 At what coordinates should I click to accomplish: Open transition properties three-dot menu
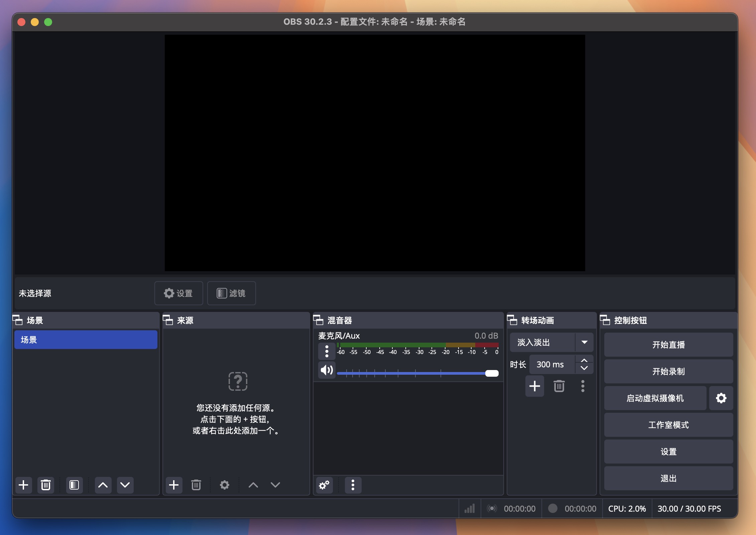pyautogui.click(x=583, y=386)
